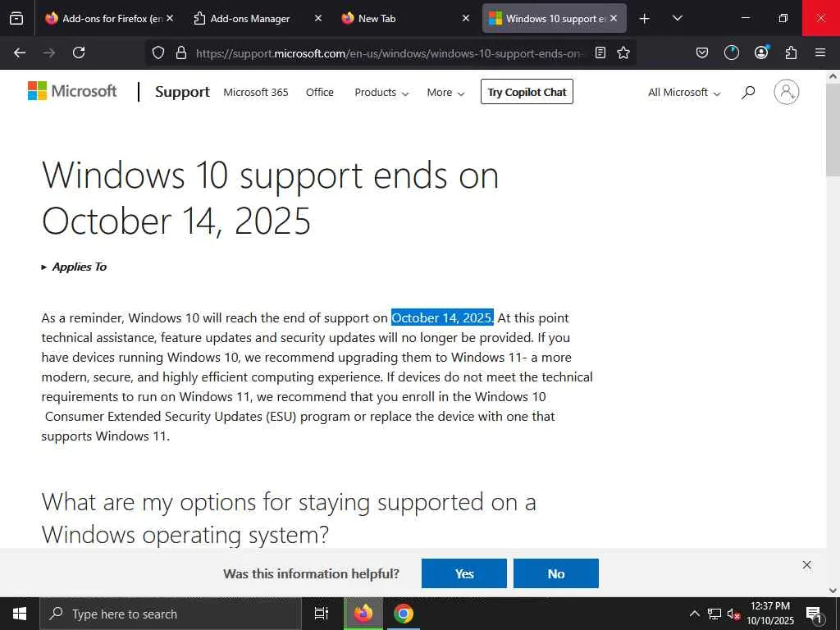Open tracking protection shield icon
Screen dimensions: 840x630
[x=158, y=52]
